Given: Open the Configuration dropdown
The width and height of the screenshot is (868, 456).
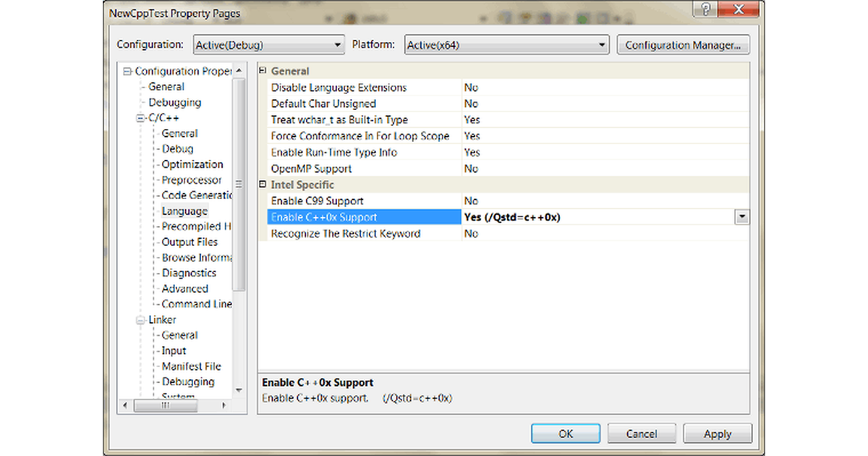Looking at the screenshot, I should click(337, 45).
